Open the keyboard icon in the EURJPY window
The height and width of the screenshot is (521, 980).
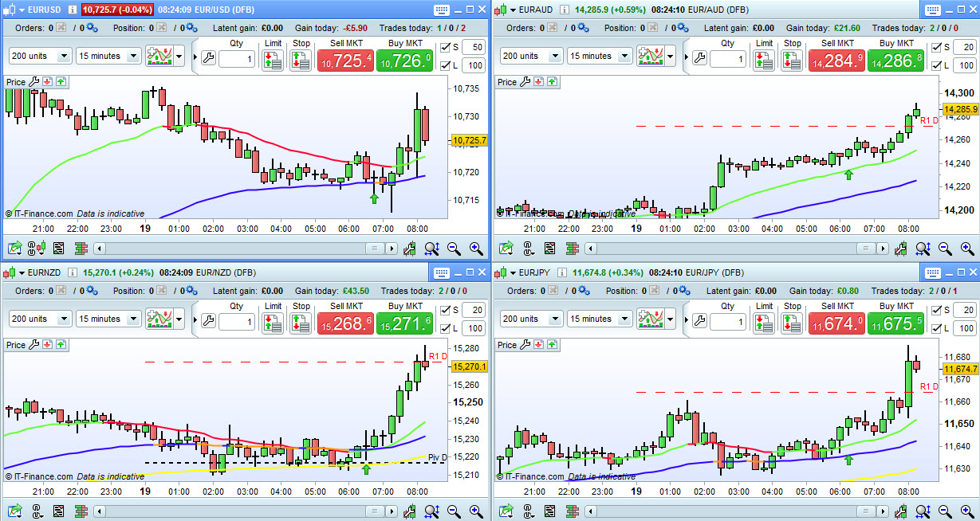pos(934,272)
